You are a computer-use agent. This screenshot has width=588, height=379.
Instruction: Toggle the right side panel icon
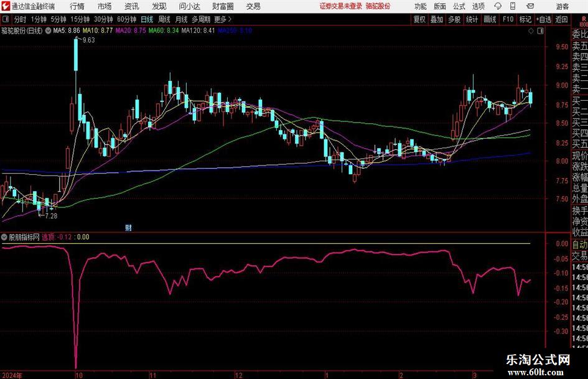pyautogui.click(x=540, y=31)
